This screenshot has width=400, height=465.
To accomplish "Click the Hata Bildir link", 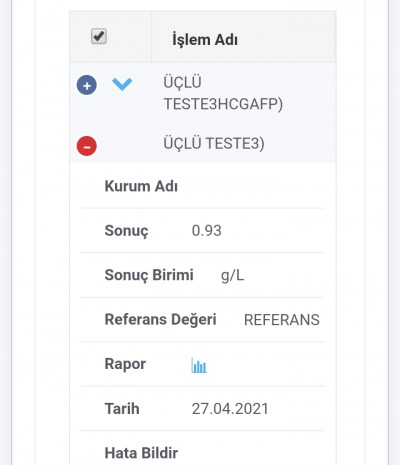I will click(141, 453).
